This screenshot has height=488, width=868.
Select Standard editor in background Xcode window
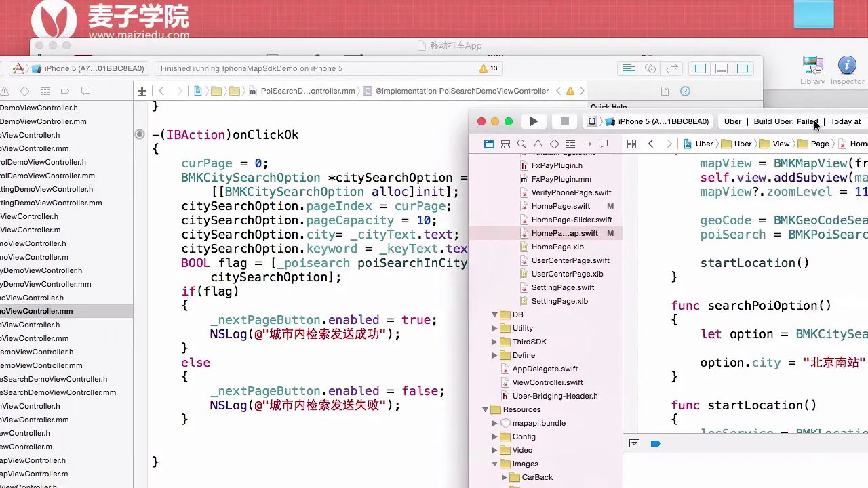pos(629,68)
